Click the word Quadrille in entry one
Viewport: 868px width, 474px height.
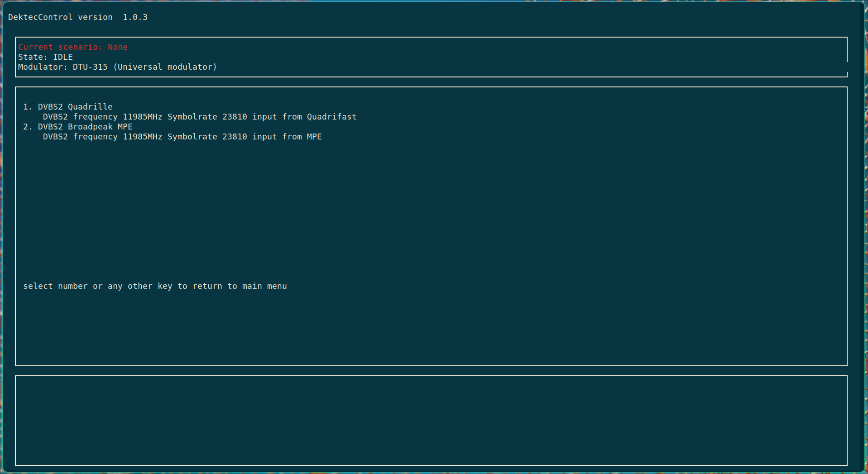pyautogui.click(x=90, y=107)
